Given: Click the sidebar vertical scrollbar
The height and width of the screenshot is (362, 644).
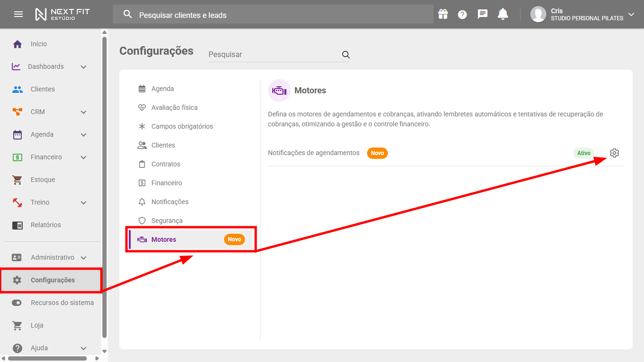Looking at the screenshot, I should click(104, 187).
